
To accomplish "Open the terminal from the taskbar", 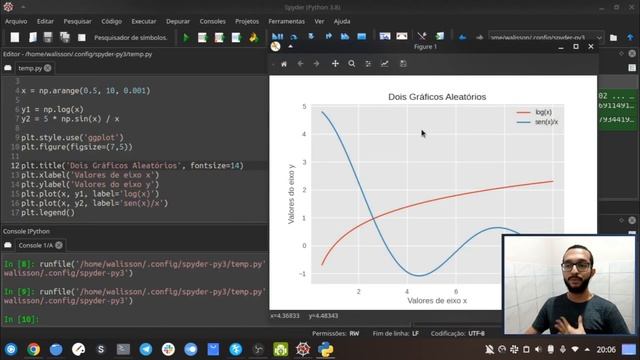I will pyautogui.click(x=123, y=349).
